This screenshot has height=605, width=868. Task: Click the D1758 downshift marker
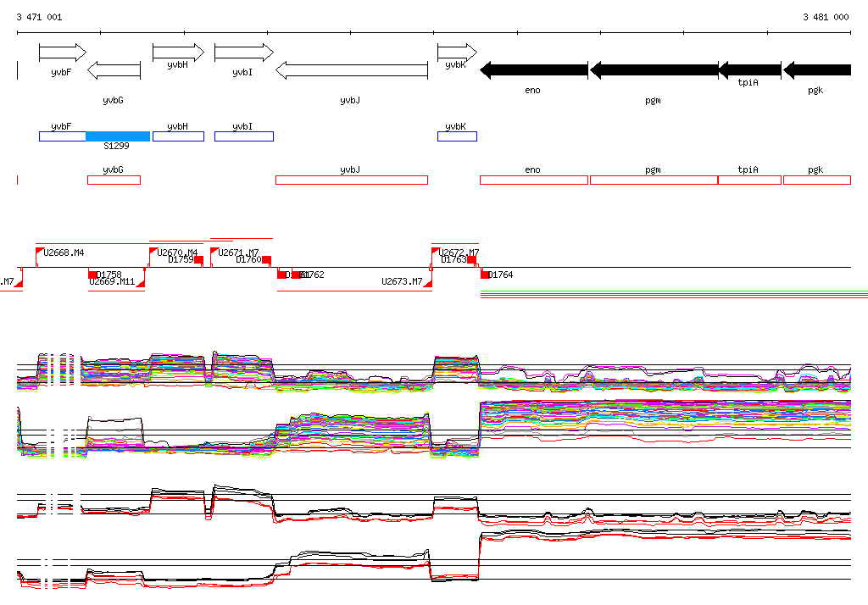point(92,275)
